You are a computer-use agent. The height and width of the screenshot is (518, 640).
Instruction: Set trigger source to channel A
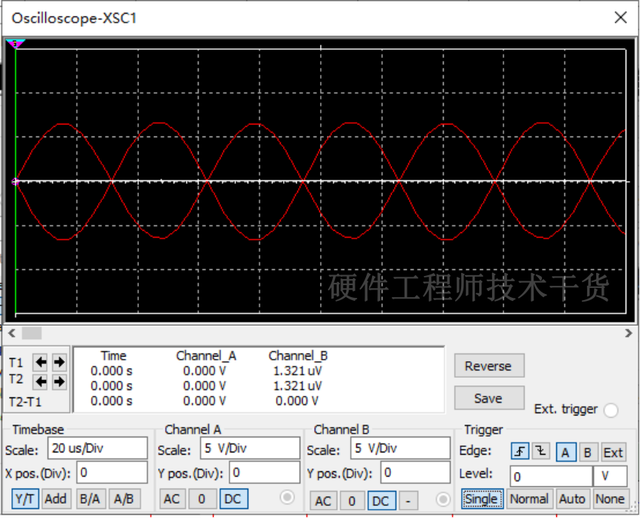[566, 452]
